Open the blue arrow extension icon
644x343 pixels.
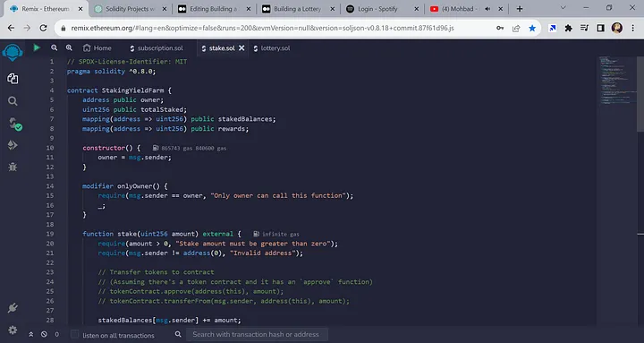click(x=553, y=28)
